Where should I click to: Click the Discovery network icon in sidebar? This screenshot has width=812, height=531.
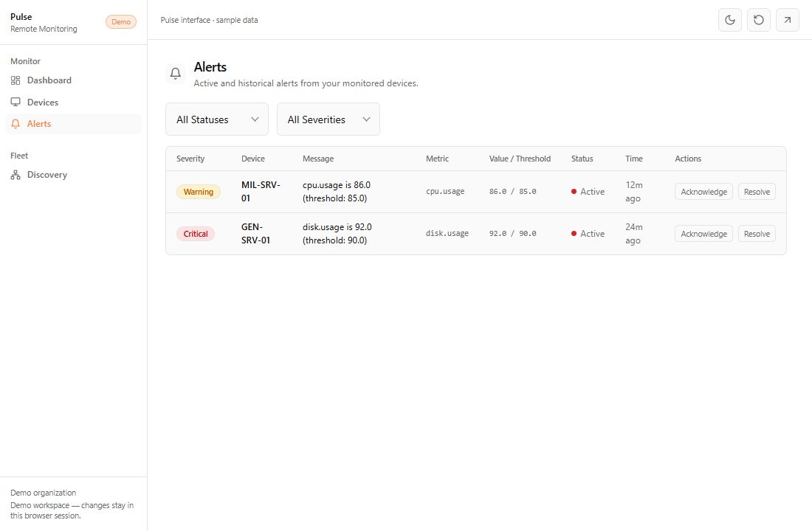pos(16,175)
